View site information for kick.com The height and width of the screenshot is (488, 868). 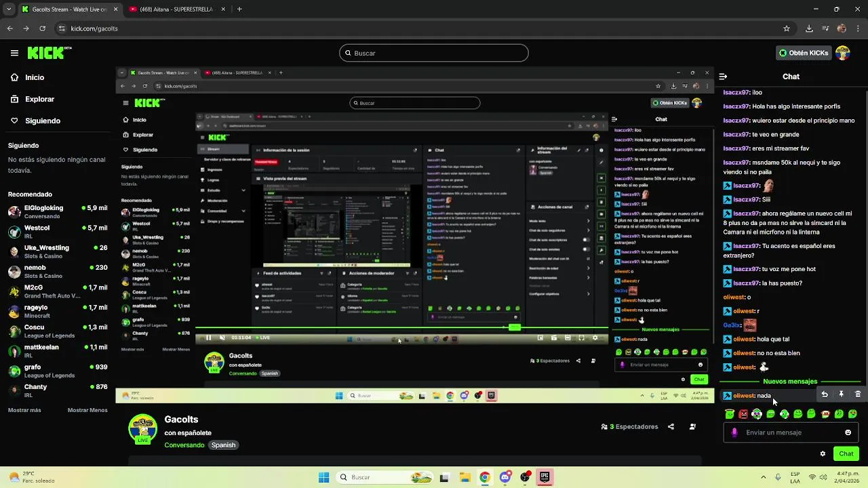coord(62,28)
